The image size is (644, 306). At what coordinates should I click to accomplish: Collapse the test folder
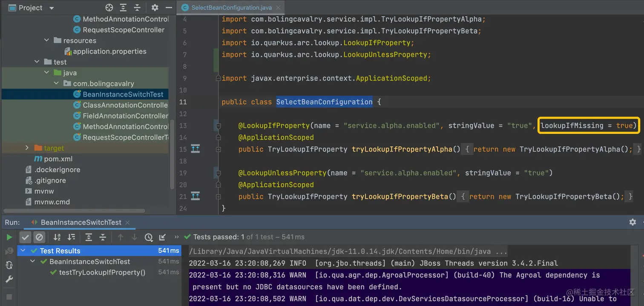[37, 62]
